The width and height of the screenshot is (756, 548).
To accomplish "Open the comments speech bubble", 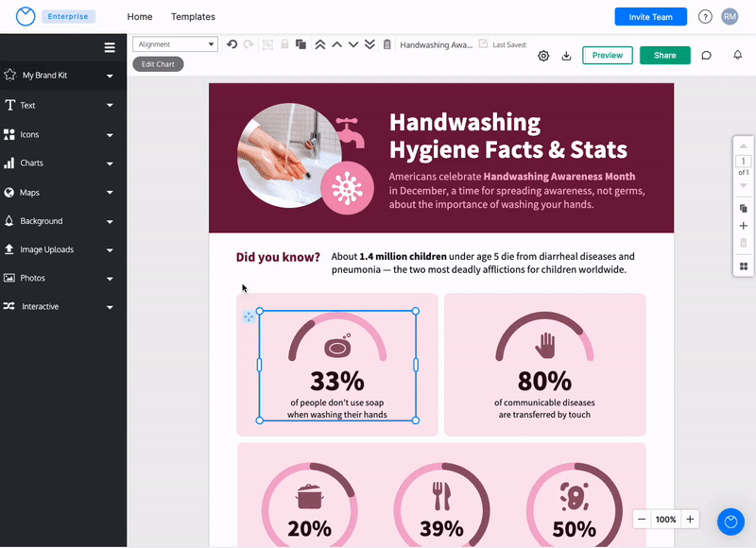I will pyautogui.click(x=706, y=56).
